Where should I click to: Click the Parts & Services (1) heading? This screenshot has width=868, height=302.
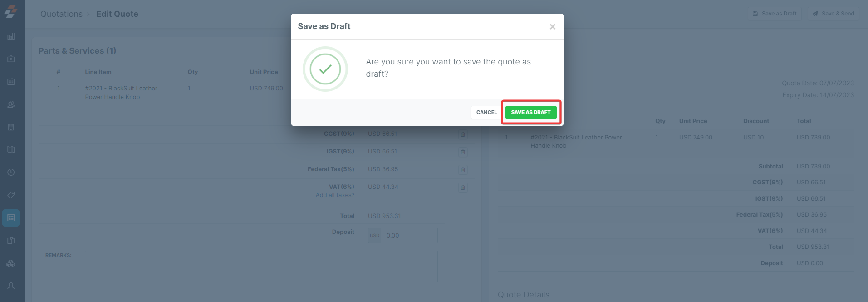(x=77, y=51)
